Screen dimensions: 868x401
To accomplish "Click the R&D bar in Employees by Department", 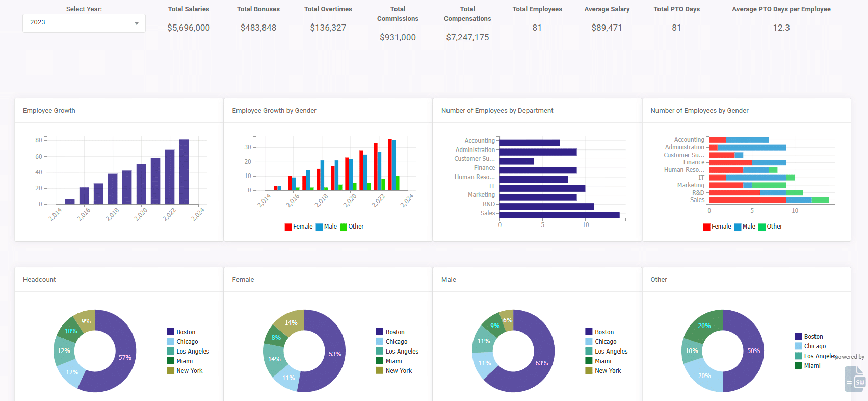I will pyautogui.click(x=547, y=207).
